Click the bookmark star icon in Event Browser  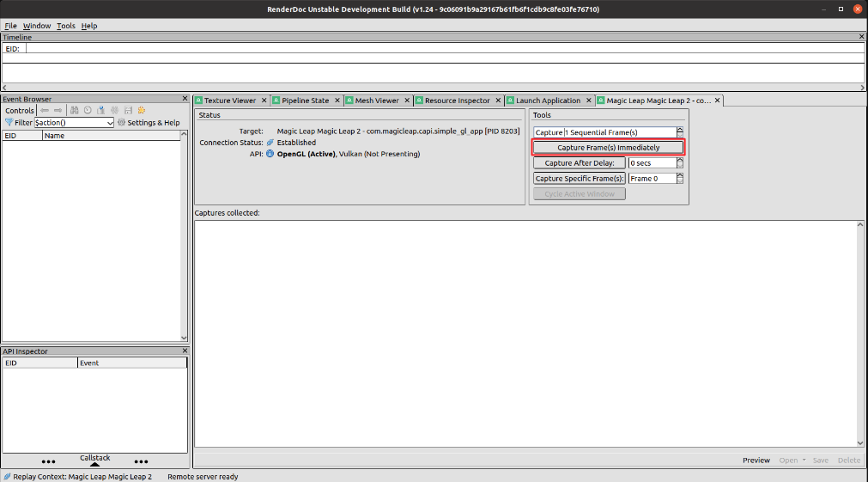tap(142, 110)
